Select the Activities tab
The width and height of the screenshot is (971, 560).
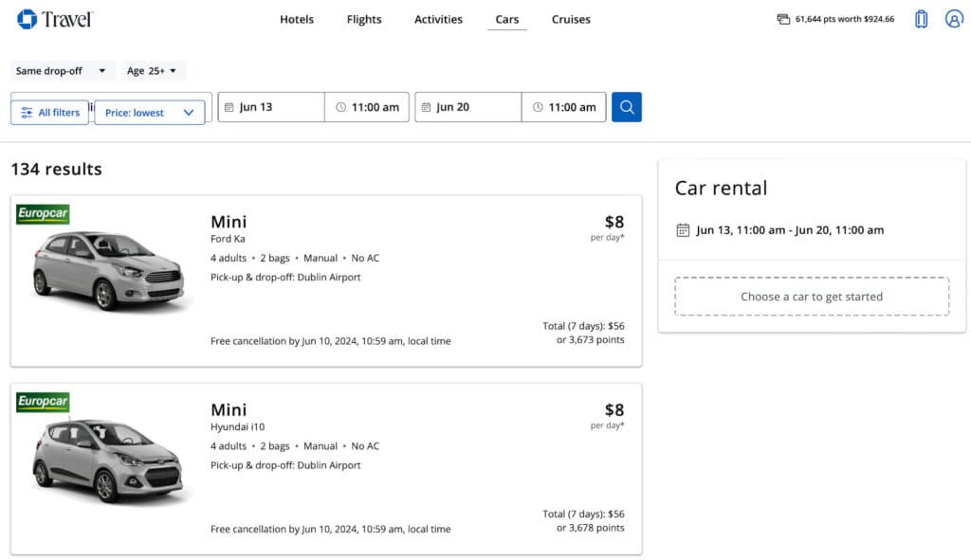[x=438, y=19]
